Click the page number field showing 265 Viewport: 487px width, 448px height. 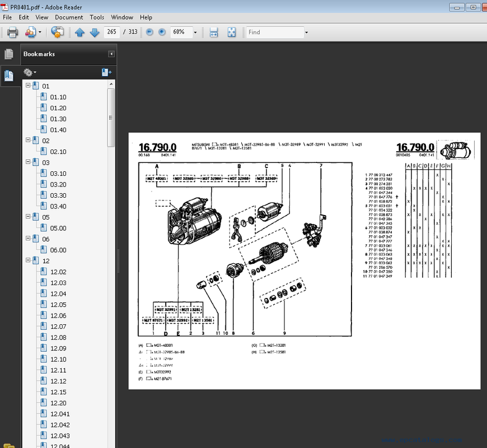point(112,32)
